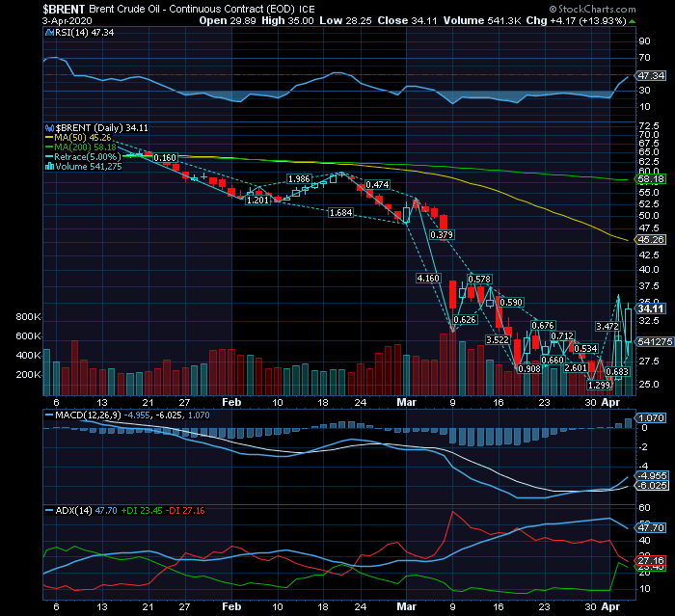Viewport: 675px width, 616px height.
Task: Select the date 3-Apr-2020
Action: 67,21
